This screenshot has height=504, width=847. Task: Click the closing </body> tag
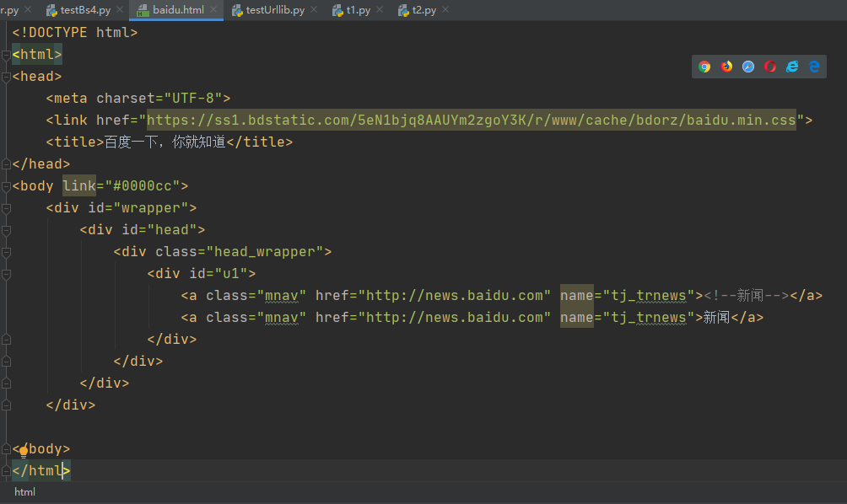coord(41,449)
